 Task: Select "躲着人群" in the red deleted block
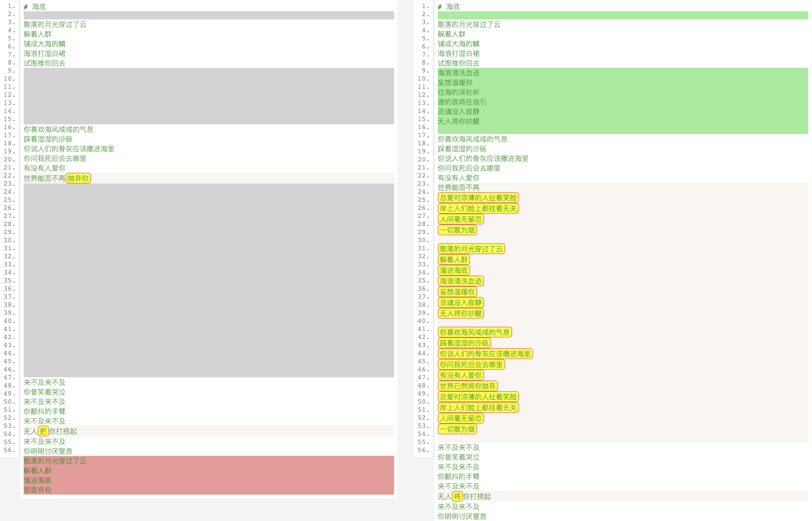click(x=38, y=471)
